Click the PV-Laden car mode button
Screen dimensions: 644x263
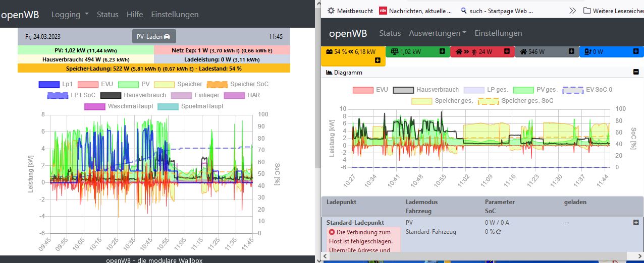tap(154, 36)
